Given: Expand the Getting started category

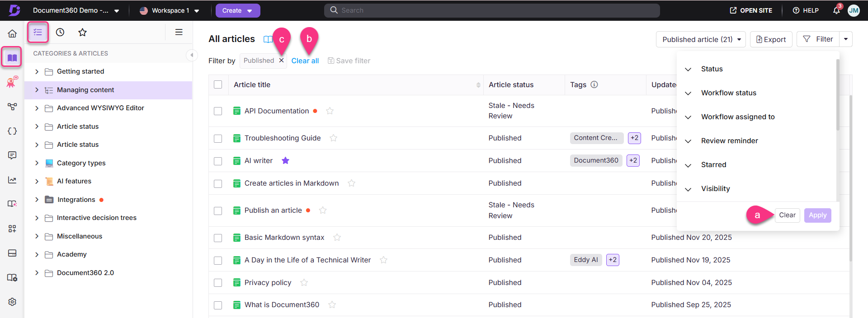Looking at the screenshot, I should point(37,71).
